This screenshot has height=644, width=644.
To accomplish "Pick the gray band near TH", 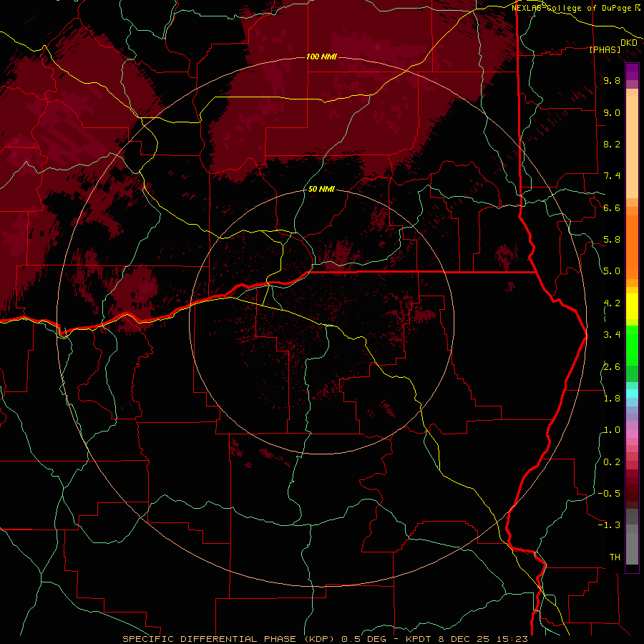I will (x=632, y=548).
